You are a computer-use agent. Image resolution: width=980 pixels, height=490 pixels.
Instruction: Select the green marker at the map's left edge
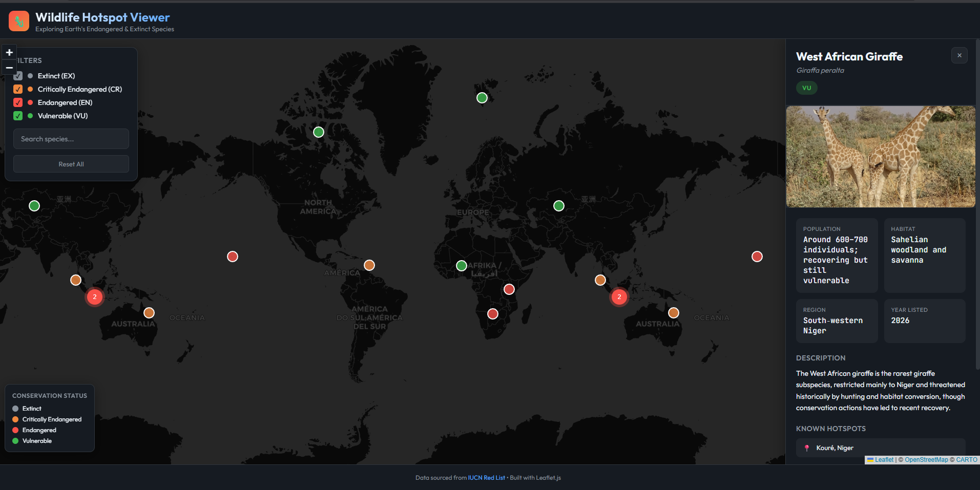point(34,206)
